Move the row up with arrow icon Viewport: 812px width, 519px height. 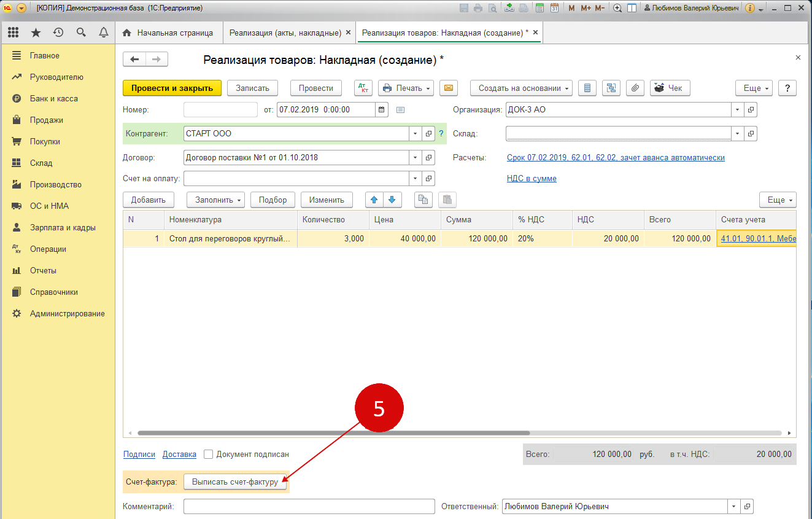pyautogui.click(x=374, y=200)
